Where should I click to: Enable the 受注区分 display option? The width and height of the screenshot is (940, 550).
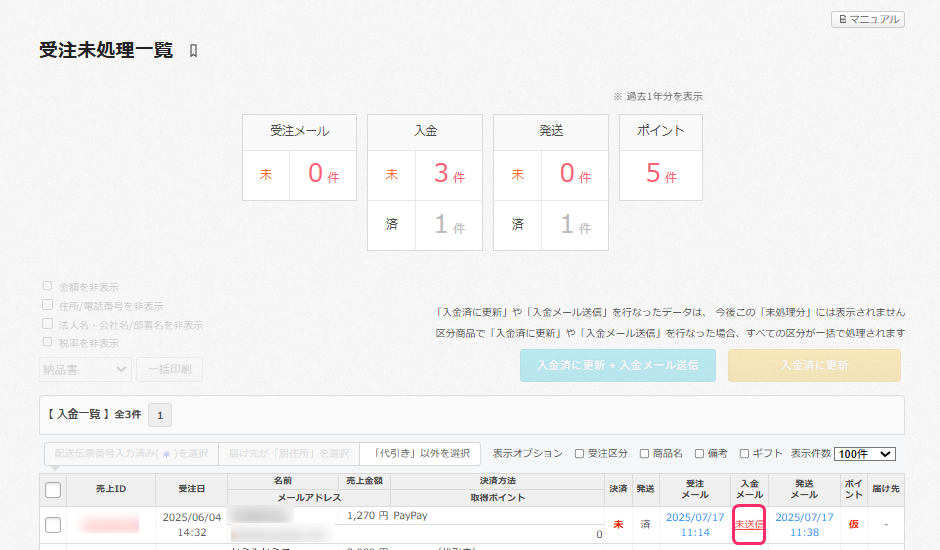point(580,454)
